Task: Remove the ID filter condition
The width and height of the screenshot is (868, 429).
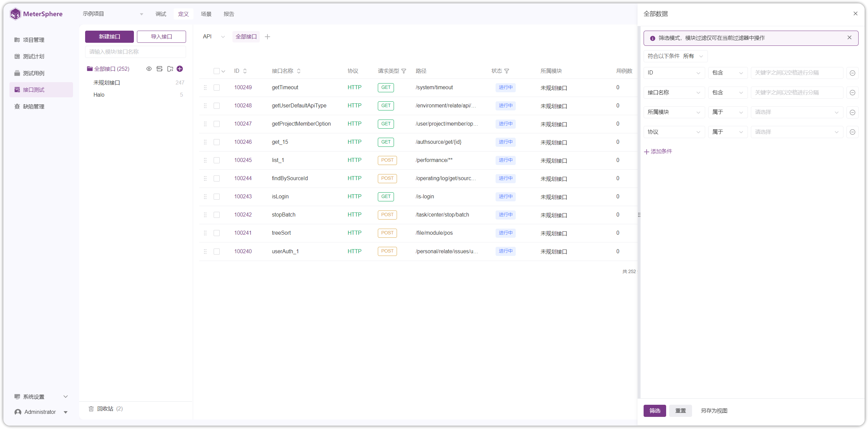Action: coord(852,73)
